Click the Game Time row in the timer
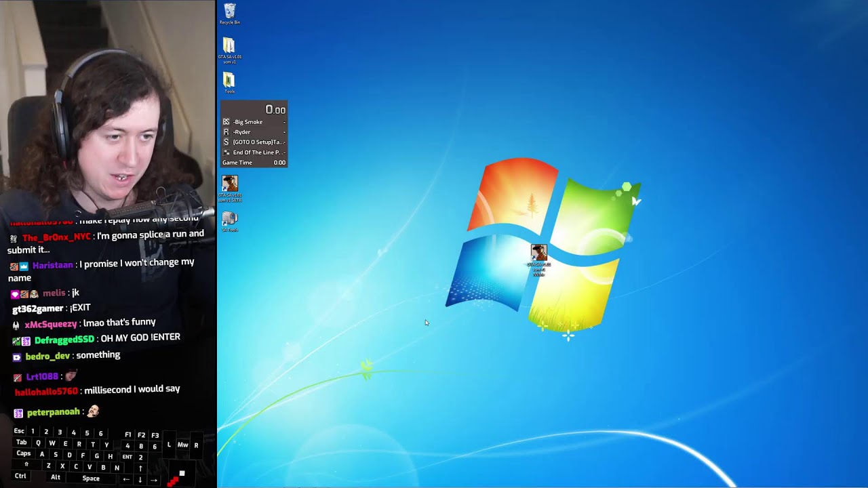 254,163
